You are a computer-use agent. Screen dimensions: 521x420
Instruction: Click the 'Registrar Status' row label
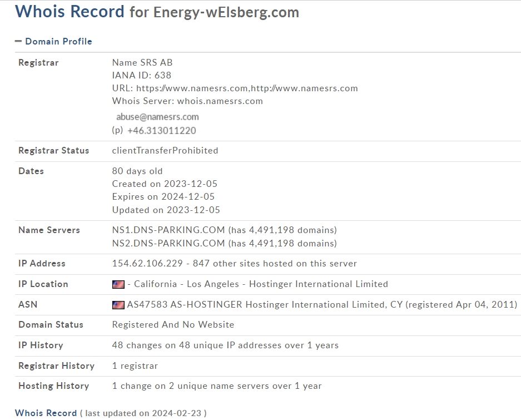click(54, 151)
